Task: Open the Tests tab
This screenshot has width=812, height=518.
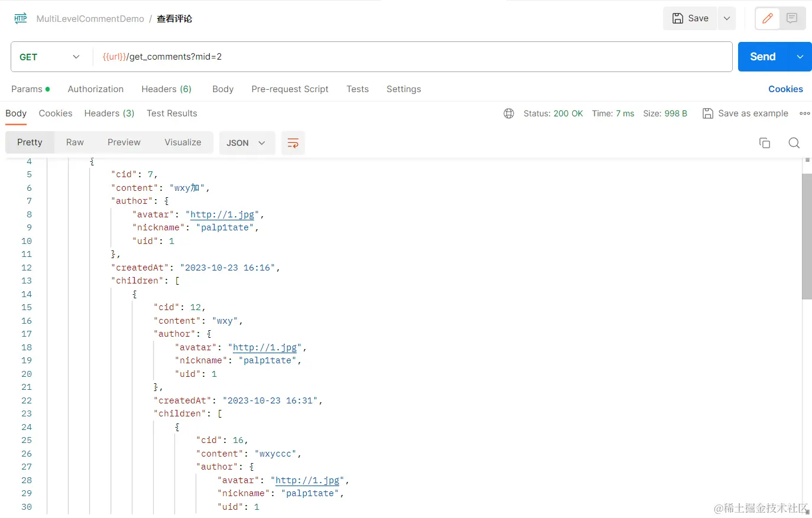Action: click(358, 89)
